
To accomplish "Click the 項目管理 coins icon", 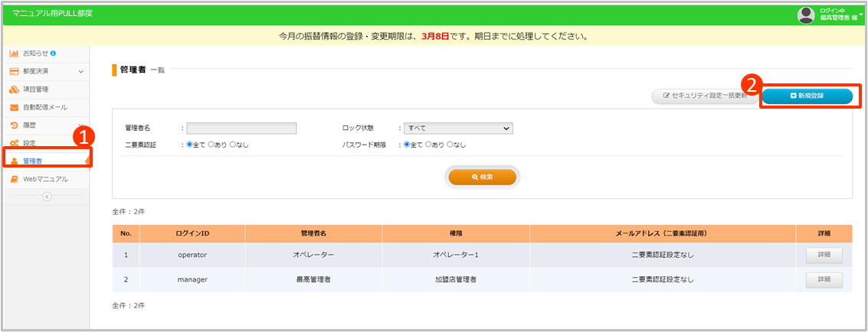I will [14, 89].
